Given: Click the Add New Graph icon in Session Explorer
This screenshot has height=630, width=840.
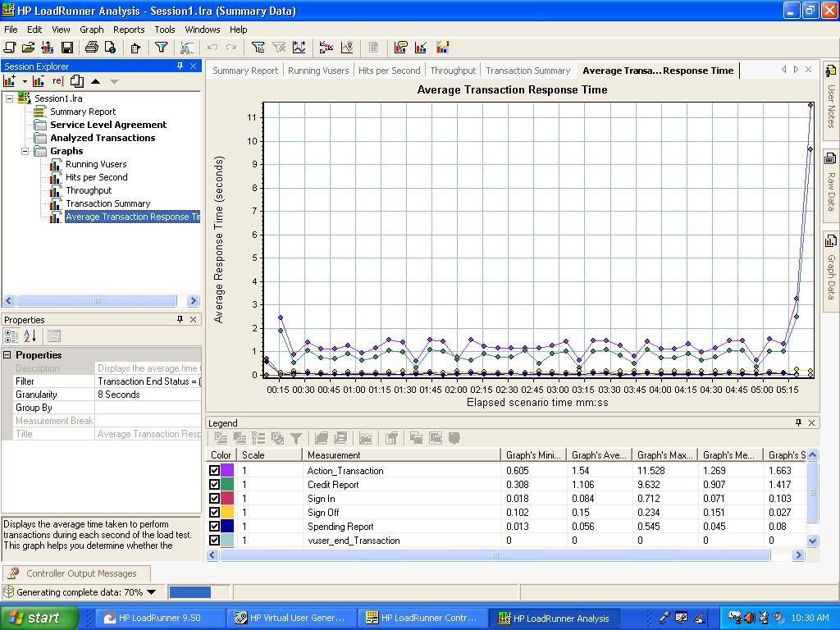Looking at the screenshot, I should tap(9, 81).
